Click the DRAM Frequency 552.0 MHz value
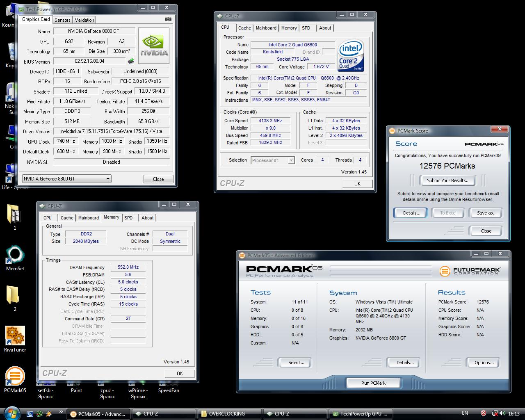The height and width of the screenshot is (420, 525). pos(128,267)
